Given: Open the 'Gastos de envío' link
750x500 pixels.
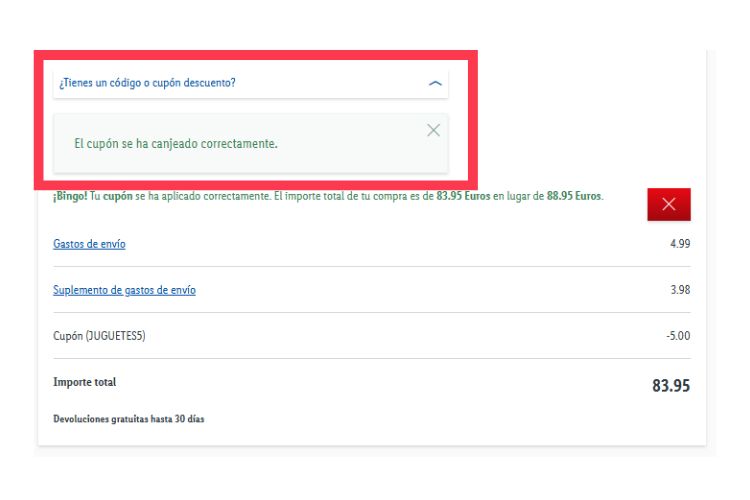Looking at the screenshot, I should 89,244.
